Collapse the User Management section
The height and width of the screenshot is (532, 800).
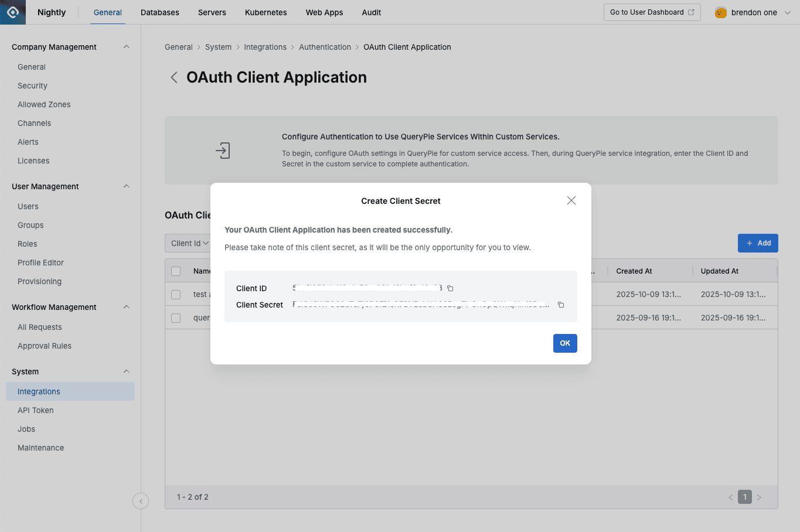point(126,186)
